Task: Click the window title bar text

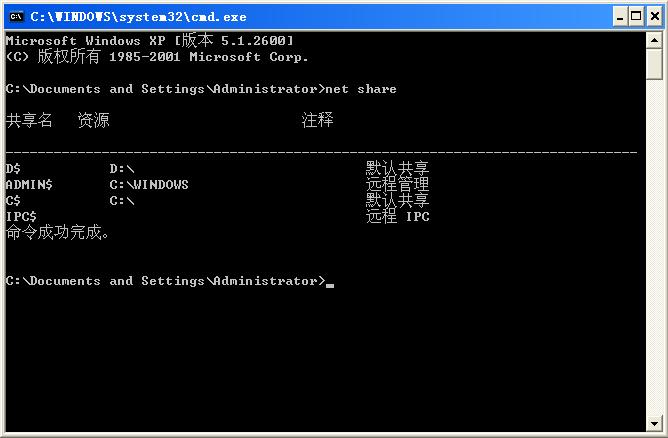Action: coord(138,17)
